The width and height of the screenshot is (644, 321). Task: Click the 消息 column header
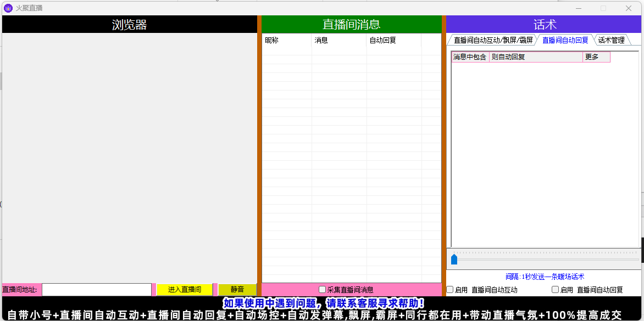(x=338, y=40)
